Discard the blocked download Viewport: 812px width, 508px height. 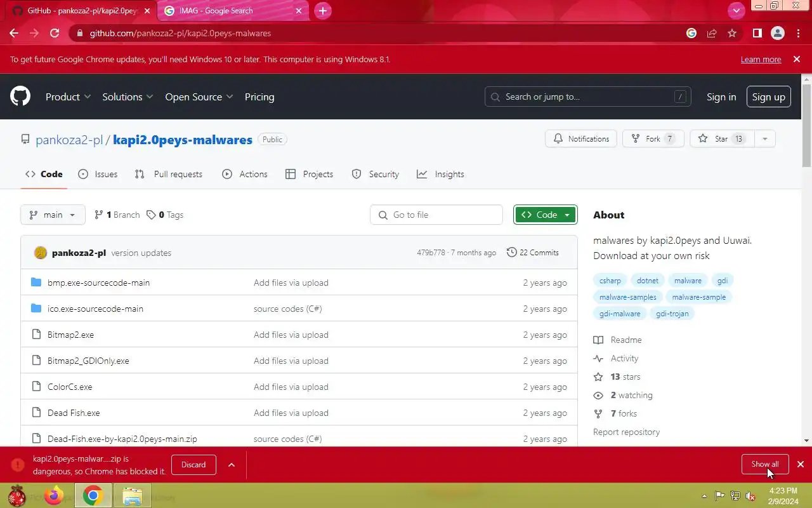[x=193, y=464]
